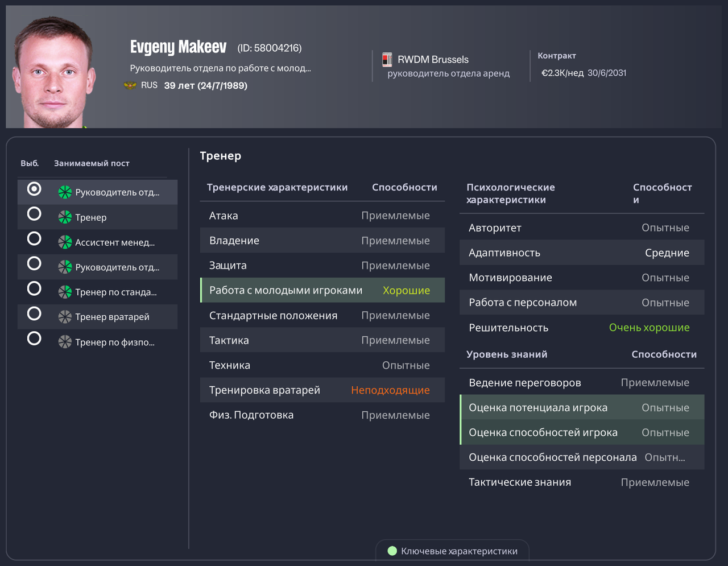Click the Работа с молодыми игроками highlighted row
The height and width of the screenshot is (566, 728).
tap(322, 290)
